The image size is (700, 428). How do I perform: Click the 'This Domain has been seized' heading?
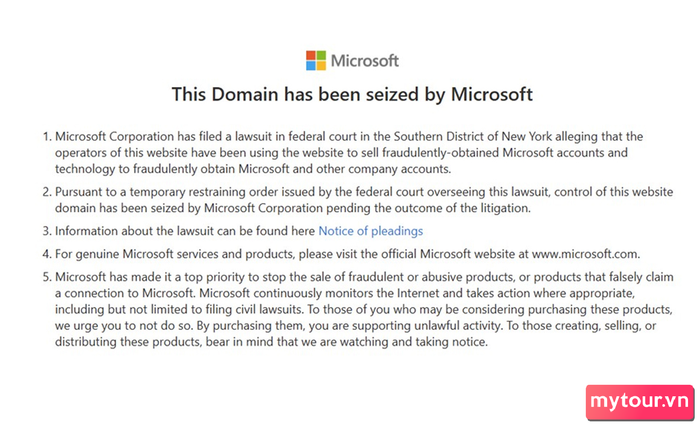click(x=352, y=94)
